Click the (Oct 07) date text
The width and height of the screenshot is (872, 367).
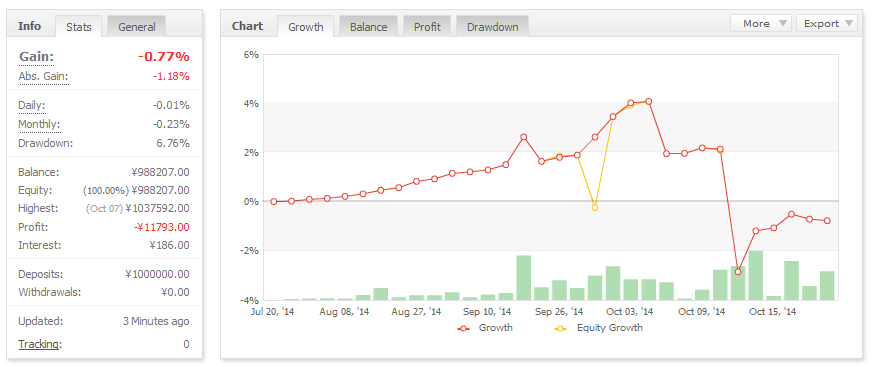[x=104, y=209]
